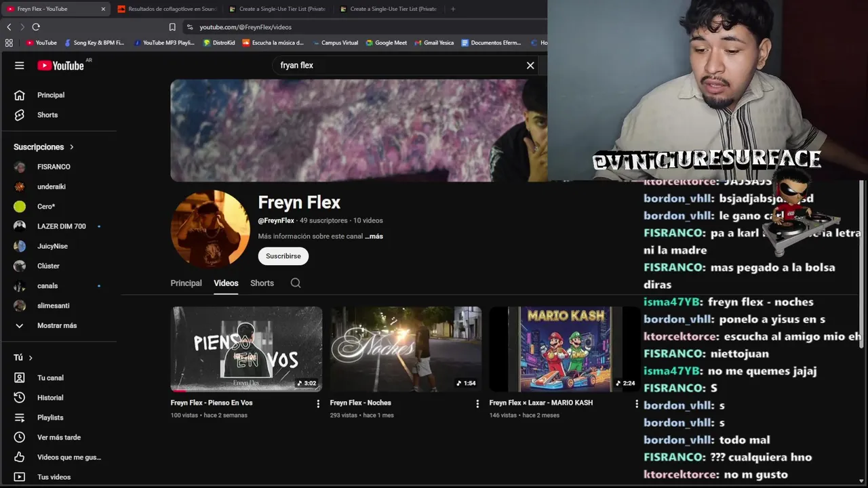Play the 'MARIO KASH' video thumbnail
The height and width of the screenshot is (488, 868).
tap(565, 349)
